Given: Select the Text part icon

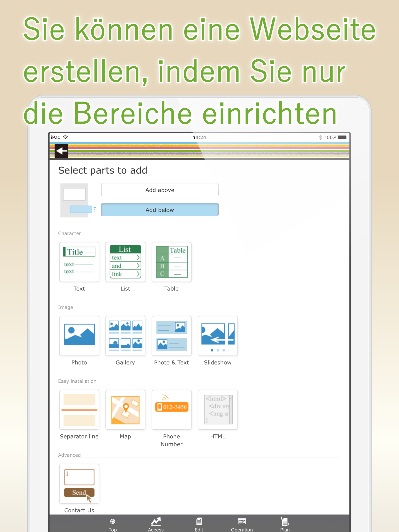Looking at the screenshot, I should pyautogui.click(x=79, y=262).
